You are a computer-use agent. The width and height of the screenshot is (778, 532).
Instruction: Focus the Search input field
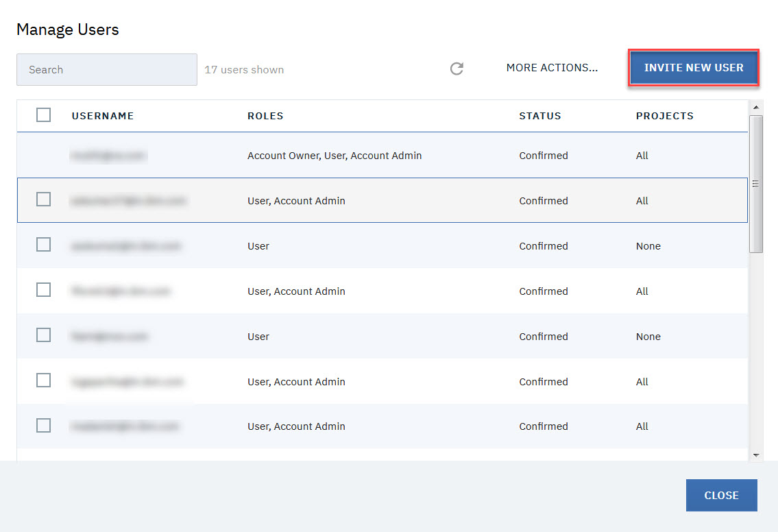106,70
